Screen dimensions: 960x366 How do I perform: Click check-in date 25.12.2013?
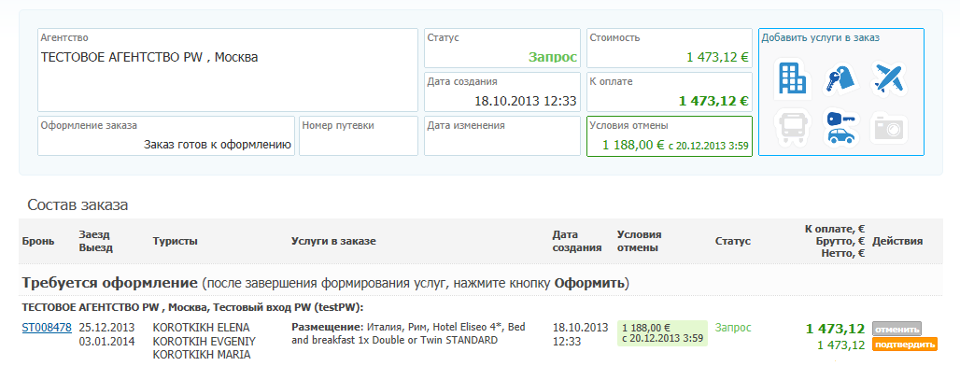[107, 327]
